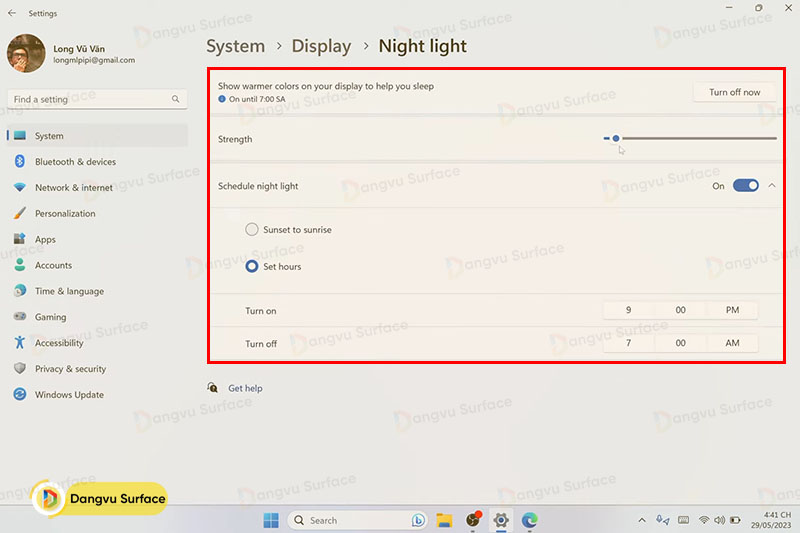Click the Personalization paintbrush icon
Viewport: 800px width, 533px height.
(19, 214)
